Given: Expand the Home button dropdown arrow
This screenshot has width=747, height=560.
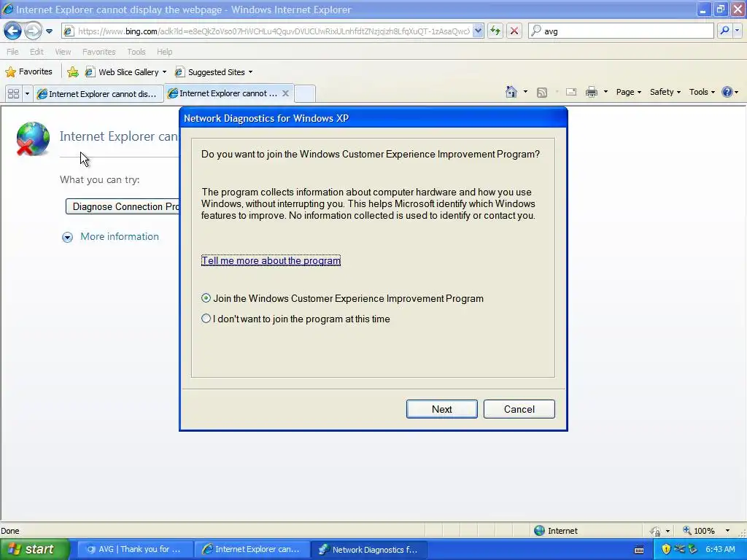Looking at the screenshot, I should click(x=525, y=92).
